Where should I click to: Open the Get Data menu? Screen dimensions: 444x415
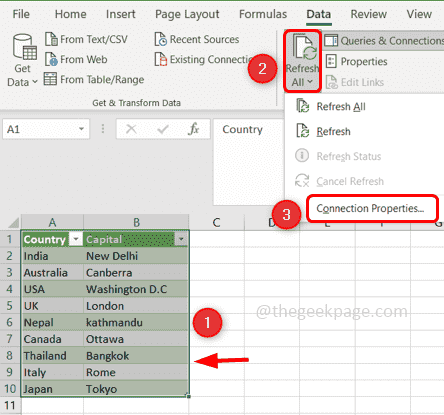coord(22,61)
